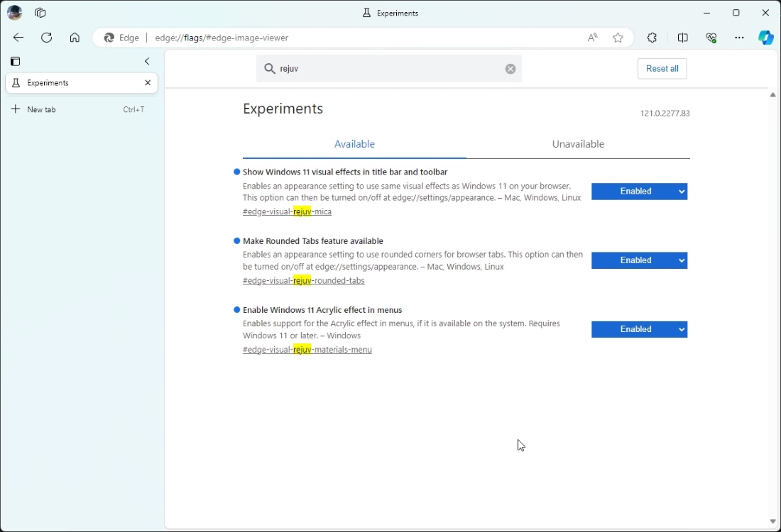Clear the rejuv search query
781x532 pixels.
[x=510, y=68]
